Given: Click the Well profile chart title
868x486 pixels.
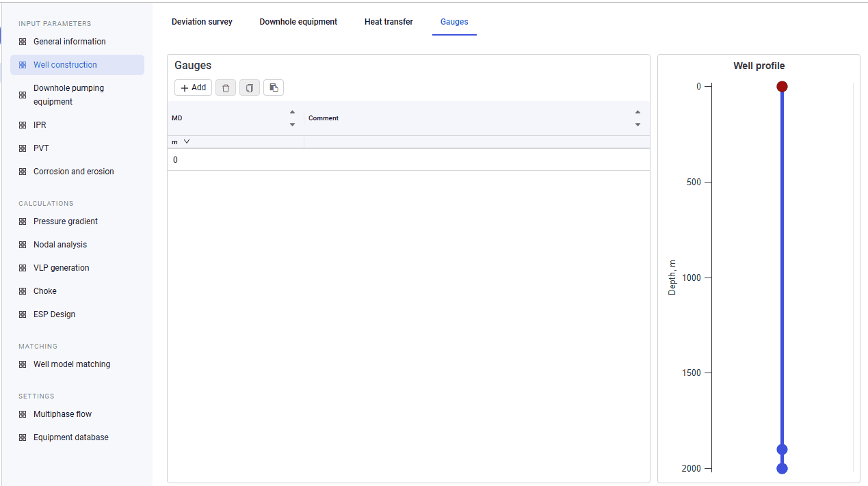Looking at the screenshot, I should [x=759, y=66].
